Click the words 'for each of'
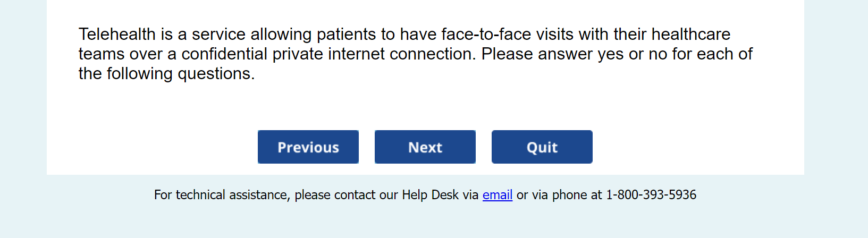The width and height of the screenshot is (868, 238). tap(712, 54)
